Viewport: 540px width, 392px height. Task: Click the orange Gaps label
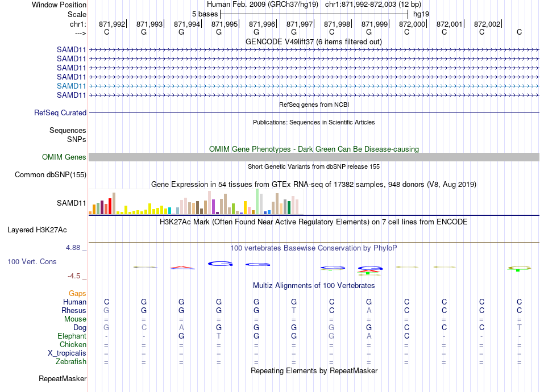click(77, 293)
